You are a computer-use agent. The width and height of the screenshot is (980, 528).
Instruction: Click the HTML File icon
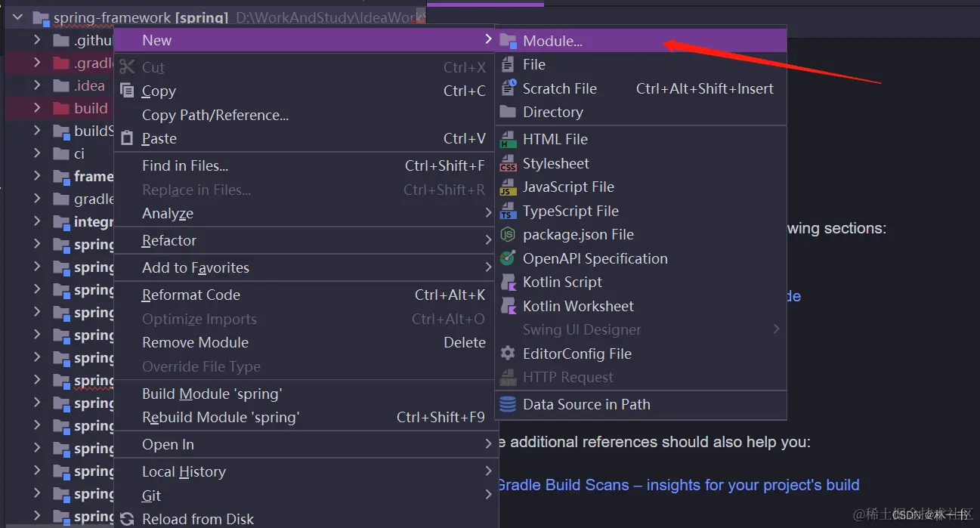coord(508,139)
